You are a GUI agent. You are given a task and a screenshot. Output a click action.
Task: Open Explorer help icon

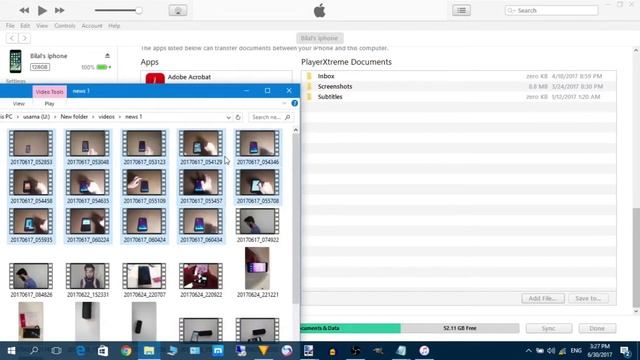295,103
